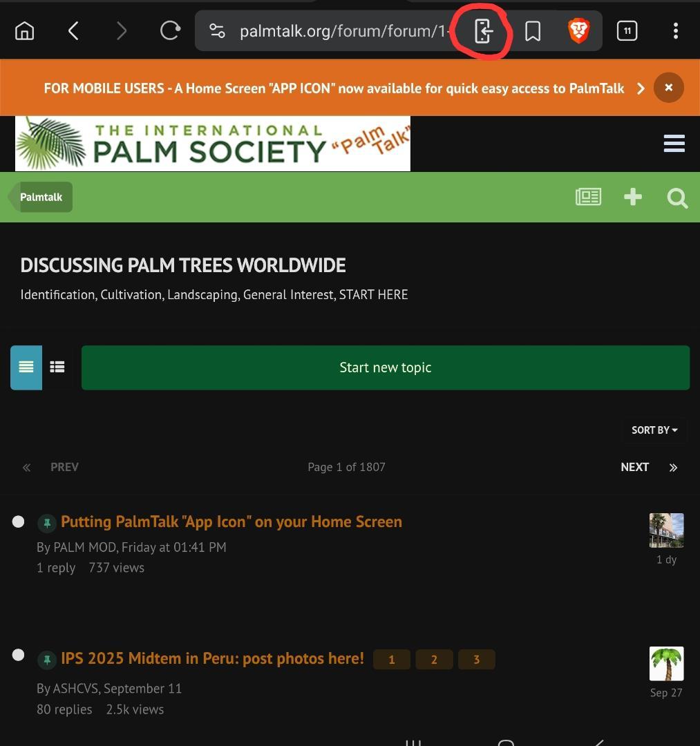Go to Palmtalk breadcrumb
700x746 pixels.
[41, 198]
